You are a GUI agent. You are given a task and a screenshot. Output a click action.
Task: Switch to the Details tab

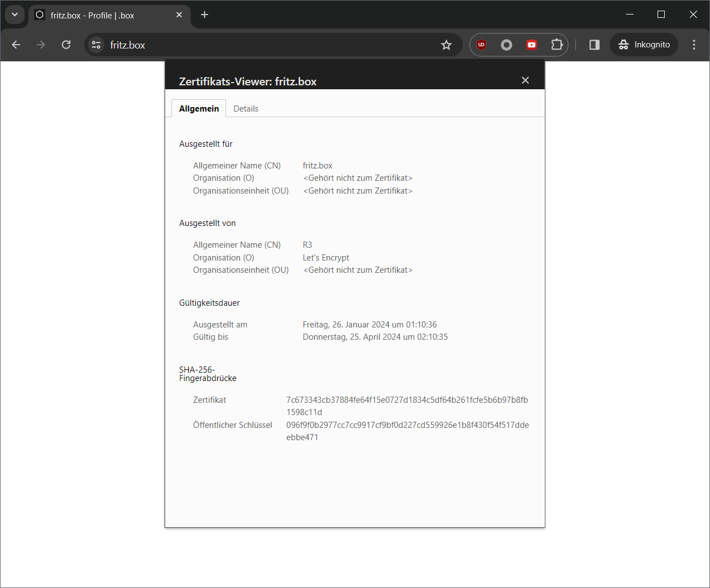[246, 108]
